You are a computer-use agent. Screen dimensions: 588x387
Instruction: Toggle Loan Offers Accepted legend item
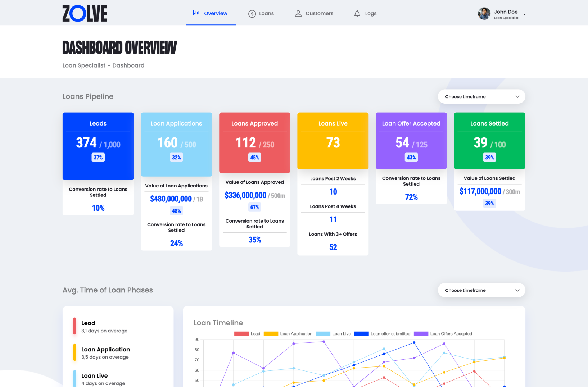[x=443, y=334]
